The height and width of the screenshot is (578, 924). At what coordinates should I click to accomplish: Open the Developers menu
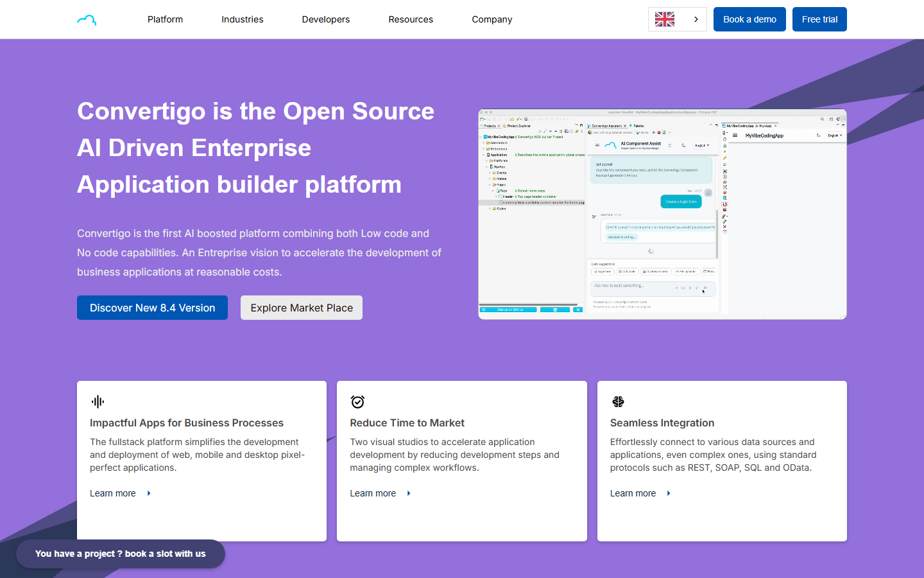[326, 19]
